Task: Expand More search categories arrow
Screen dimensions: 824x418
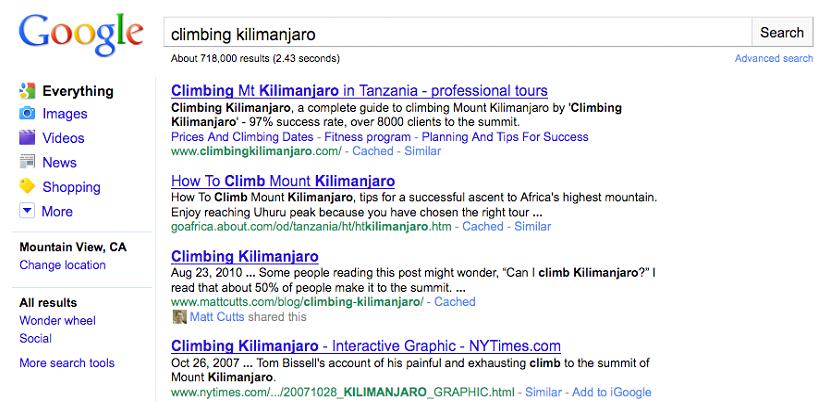Action: click(x=27, y=211)
